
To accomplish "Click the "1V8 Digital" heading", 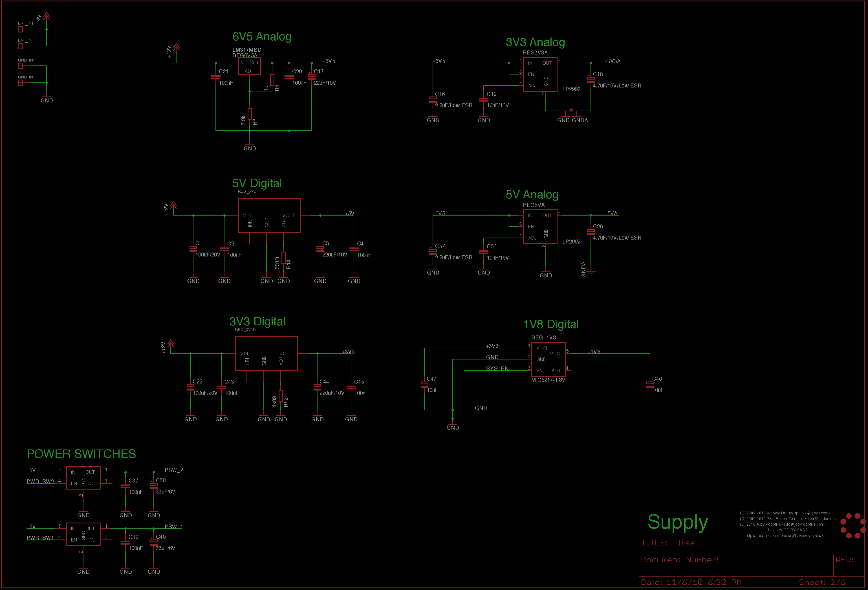I will coord(551,324).
